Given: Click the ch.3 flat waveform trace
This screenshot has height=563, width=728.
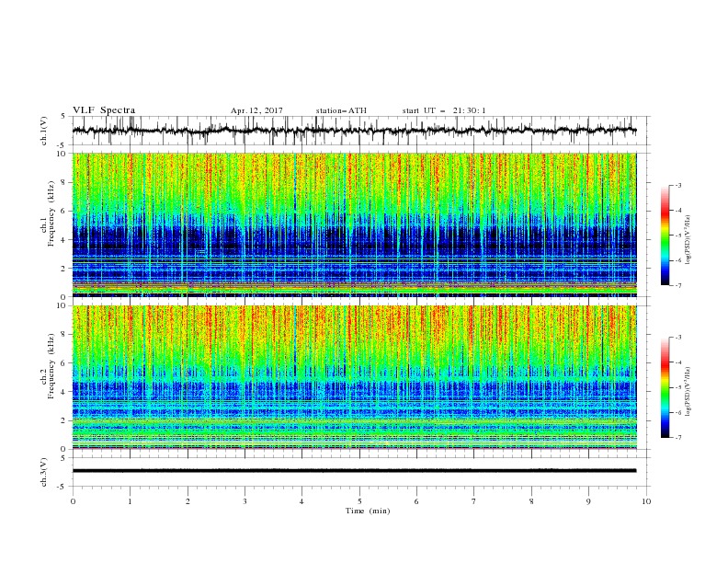Looking at the screenshot, I should pyautogui.click(x=354, y=471).
